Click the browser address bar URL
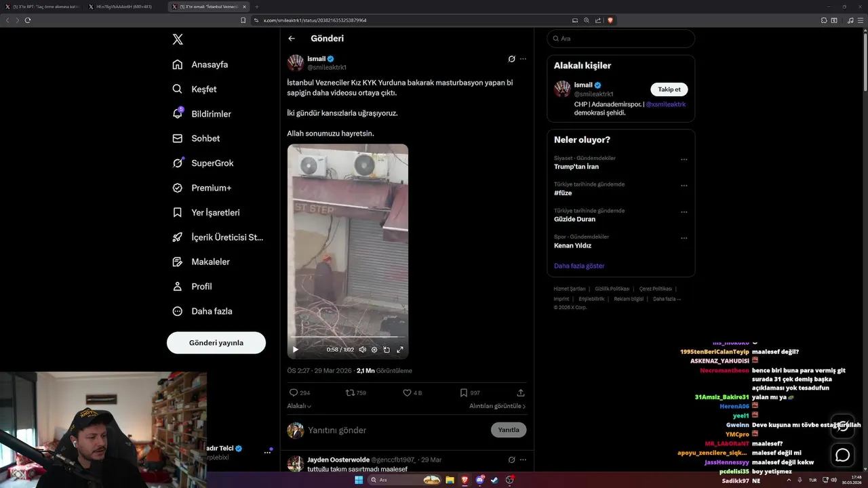 click(315, 20)
